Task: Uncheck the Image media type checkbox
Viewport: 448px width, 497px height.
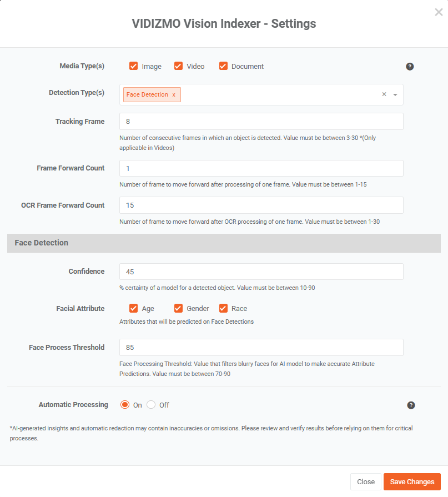Action: [134, 66]
